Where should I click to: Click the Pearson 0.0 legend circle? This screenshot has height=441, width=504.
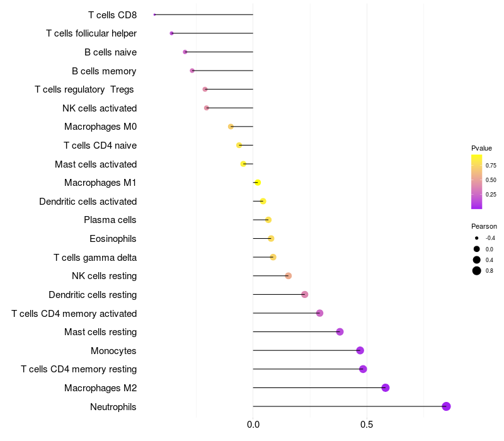coord(477,249)
